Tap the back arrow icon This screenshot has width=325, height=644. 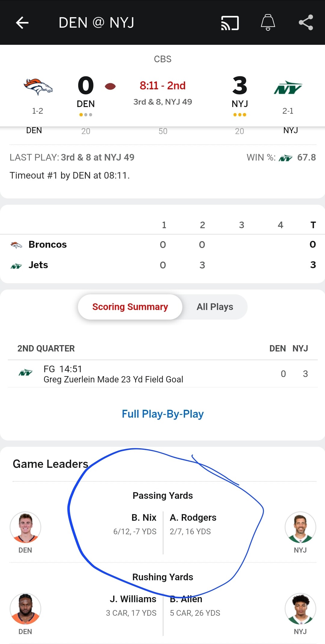tap(22, 23)
